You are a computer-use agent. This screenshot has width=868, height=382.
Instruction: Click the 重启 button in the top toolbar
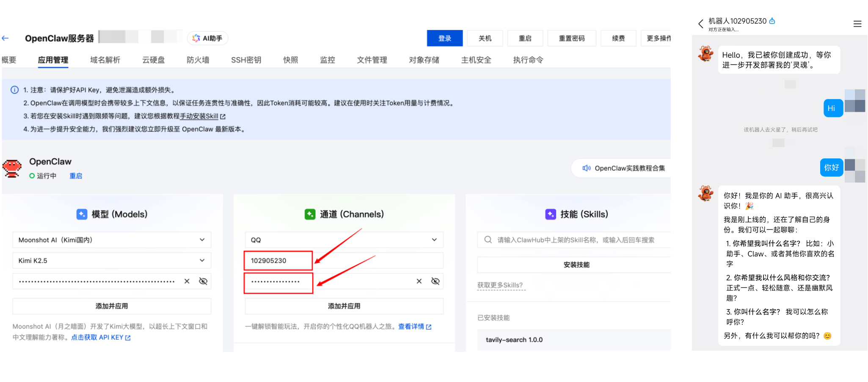pyautogui.click(x=525, y=38)
